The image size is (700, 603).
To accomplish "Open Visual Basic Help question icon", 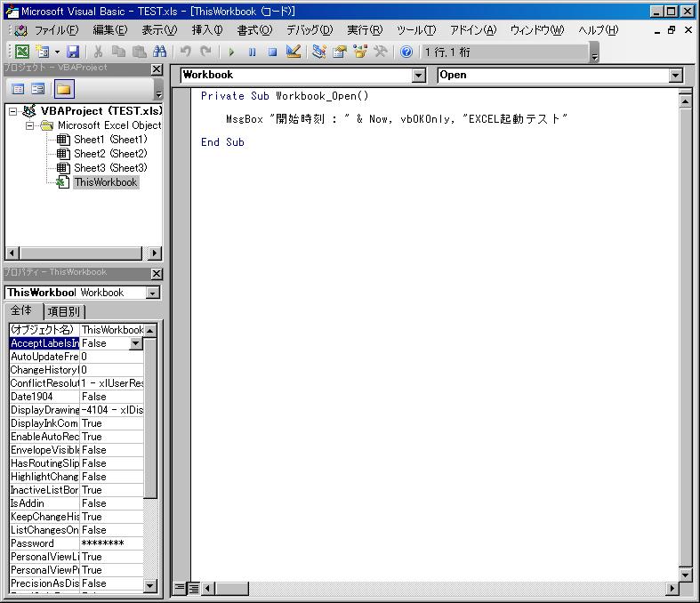I will tap(406, 52).
